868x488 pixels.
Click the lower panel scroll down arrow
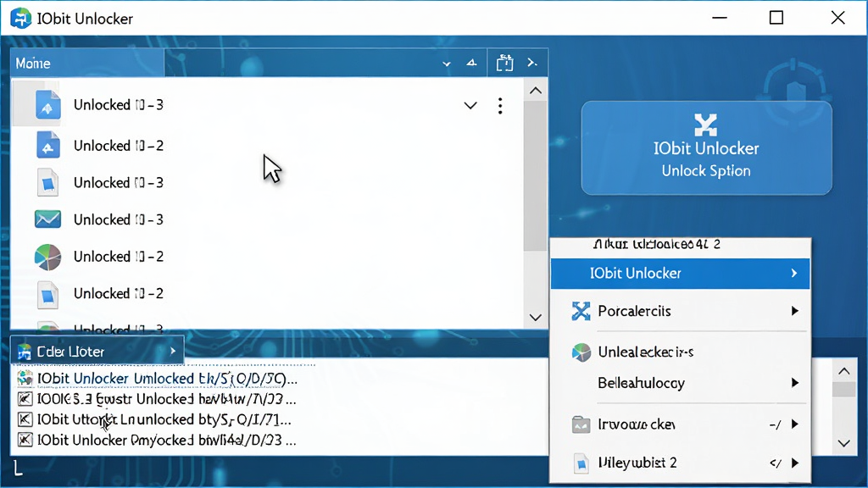[843, 443]
